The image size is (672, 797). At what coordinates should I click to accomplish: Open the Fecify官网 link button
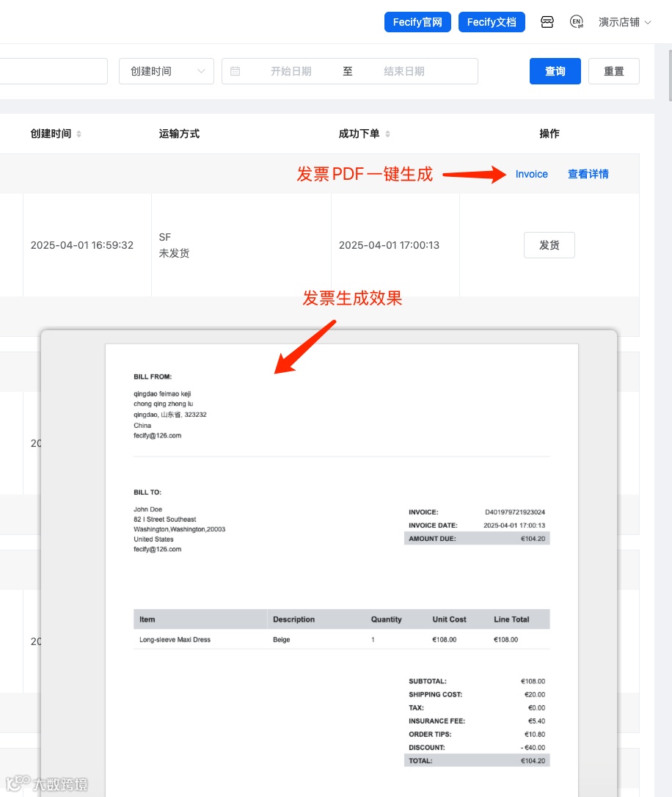pyautogui.click(x=417, y=22)
